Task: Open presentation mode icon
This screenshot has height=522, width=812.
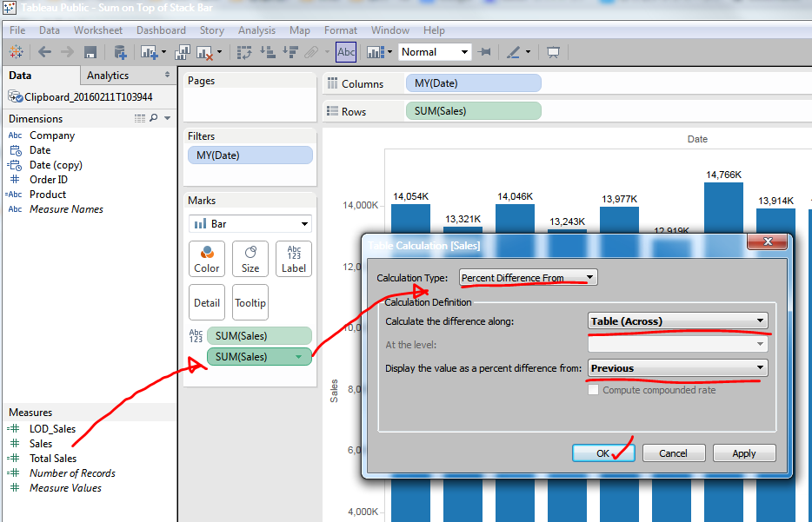Action: tap(553, 52)
